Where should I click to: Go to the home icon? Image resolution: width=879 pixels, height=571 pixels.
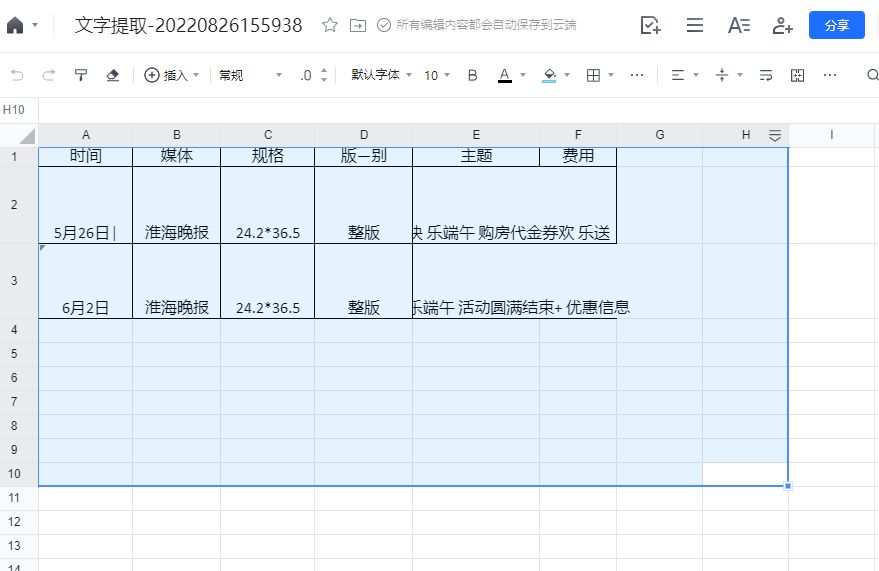[15, 25]
